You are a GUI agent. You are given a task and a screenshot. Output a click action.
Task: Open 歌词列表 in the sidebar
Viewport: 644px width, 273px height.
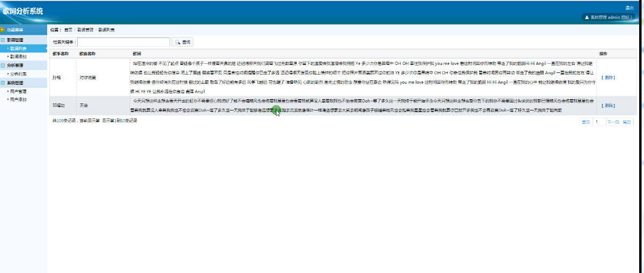click(x=18, y=48)
